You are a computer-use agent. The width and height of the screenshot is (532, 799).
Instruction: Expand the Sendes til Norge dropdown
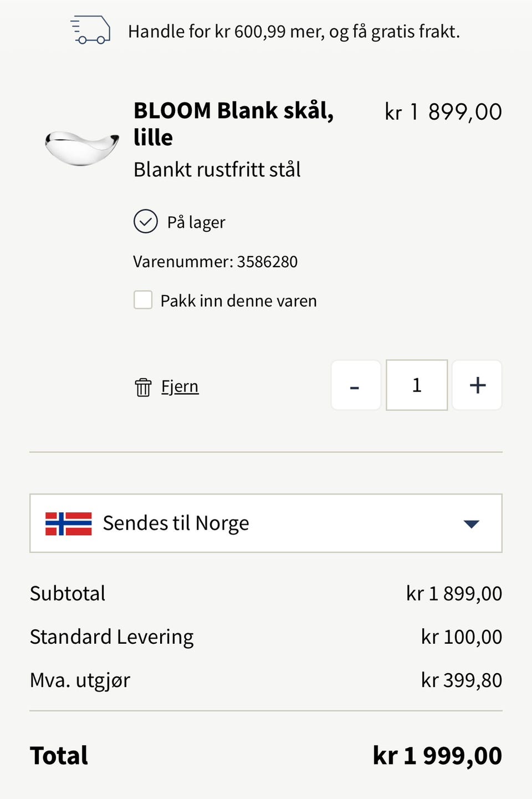[266, 523]
